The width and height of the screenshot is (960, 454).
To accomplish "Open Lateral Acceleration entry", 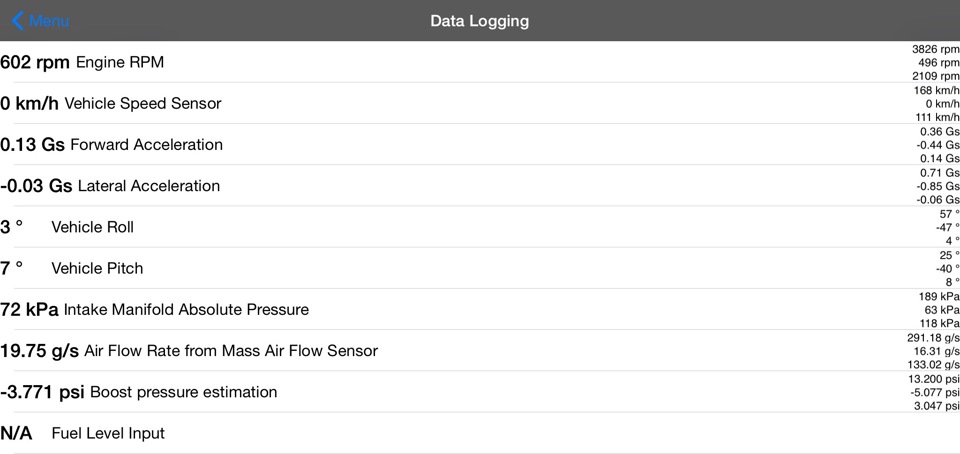I will (148, 185).
